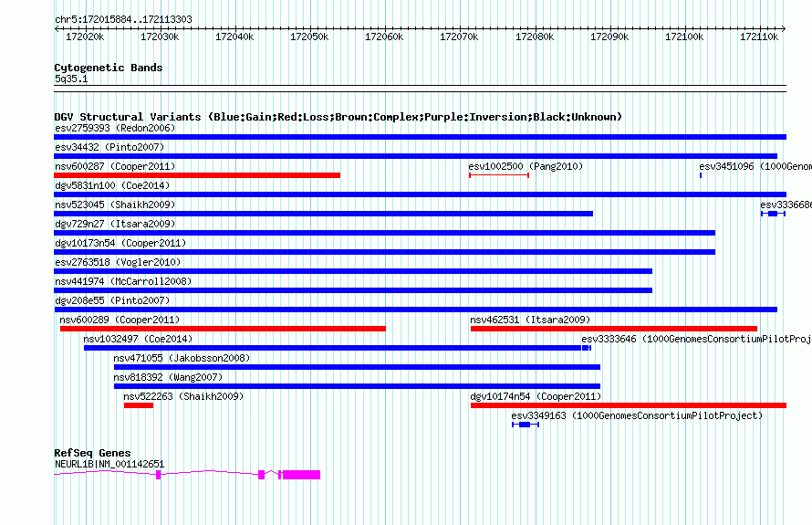
Task: Click the esv3333646 small variant glyph
Action: click(587, 348)
